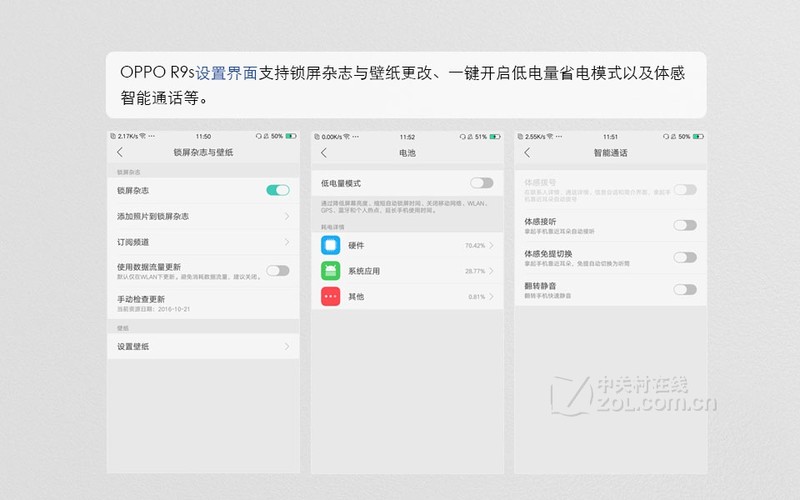800x500 pixels.
Task: Click 翻转静音 label
Action: 540,286
